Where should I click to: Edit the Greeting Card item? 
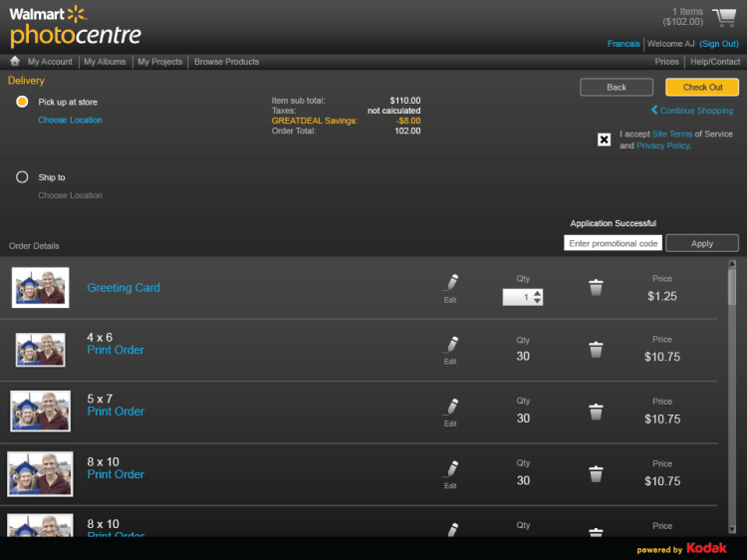(450, 286)
